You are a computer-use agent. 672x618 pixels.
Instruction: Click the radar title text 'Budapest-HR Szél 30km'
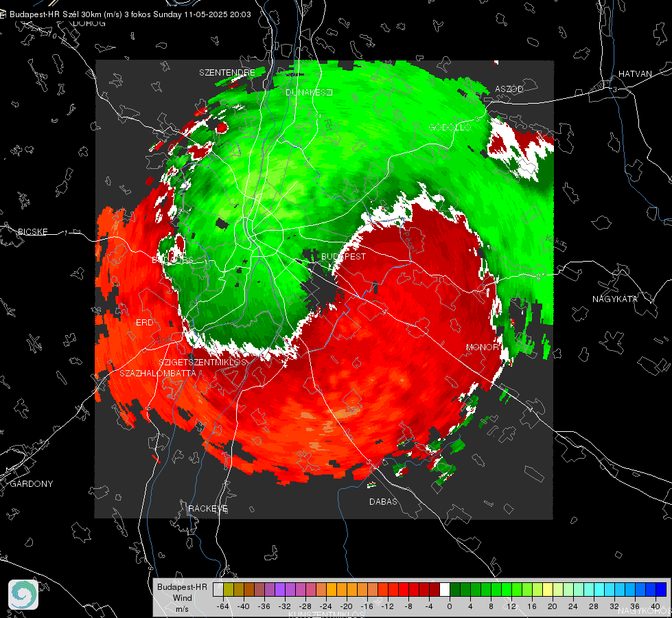point(54,14)
